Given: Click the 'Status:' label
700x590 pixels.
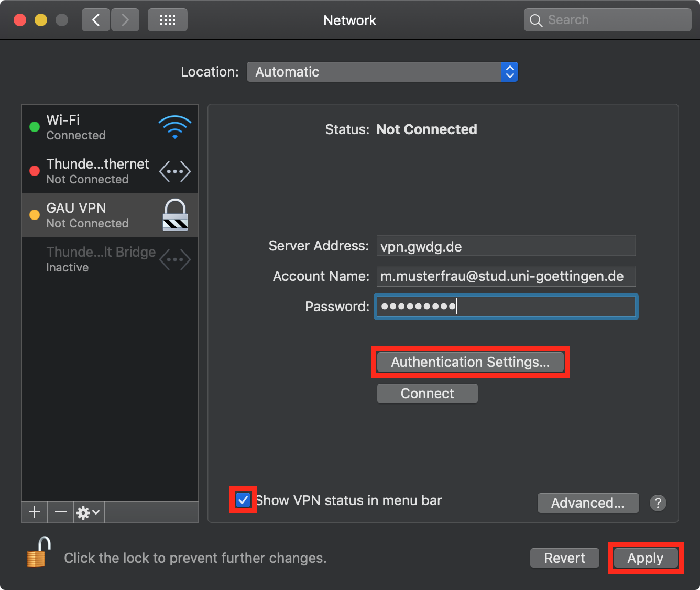Looking at the screenshot, I should coord(347,129).
